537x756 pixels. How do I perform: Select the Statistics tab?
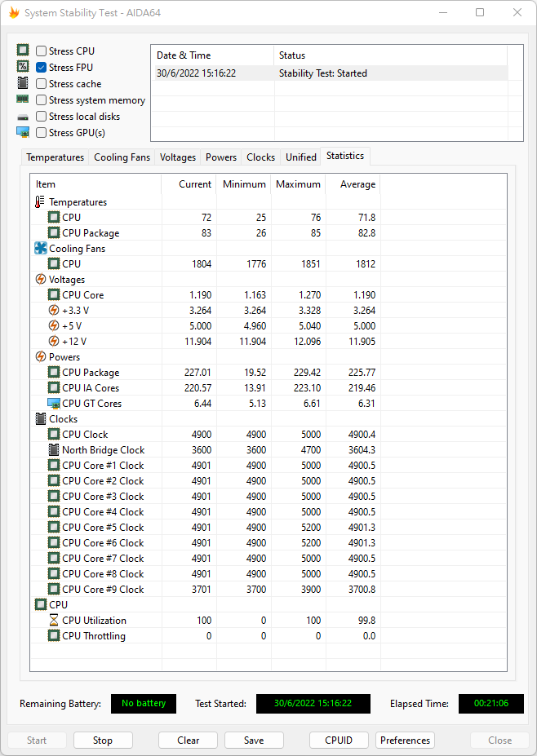345,156
